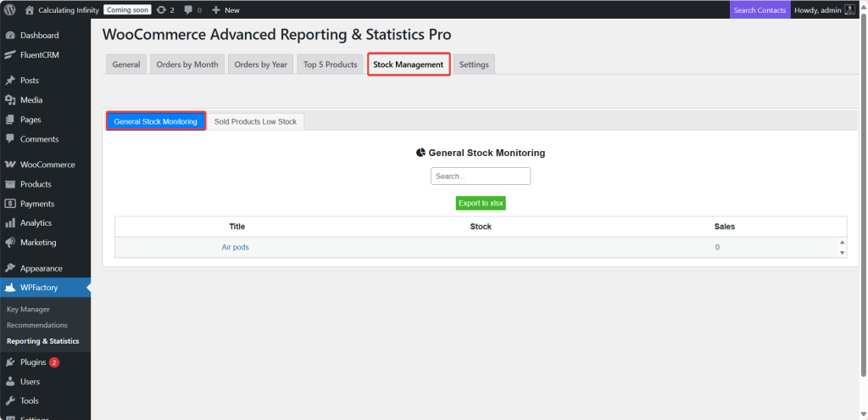Select General Stock Monitoring sub-tab
This screenshot has height=420, width=868.
pyautogui.click(x=156, y=121)
